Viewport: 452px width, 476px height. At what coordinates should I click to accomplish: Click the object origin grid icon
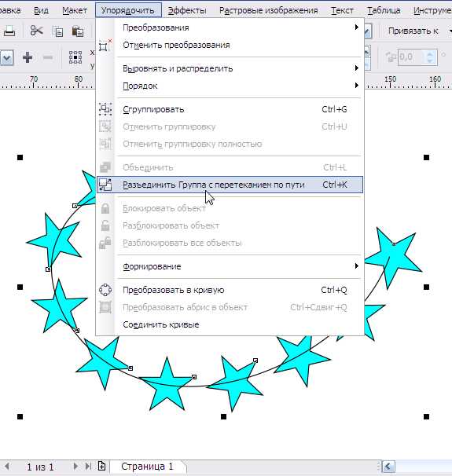tap(75, 57)
